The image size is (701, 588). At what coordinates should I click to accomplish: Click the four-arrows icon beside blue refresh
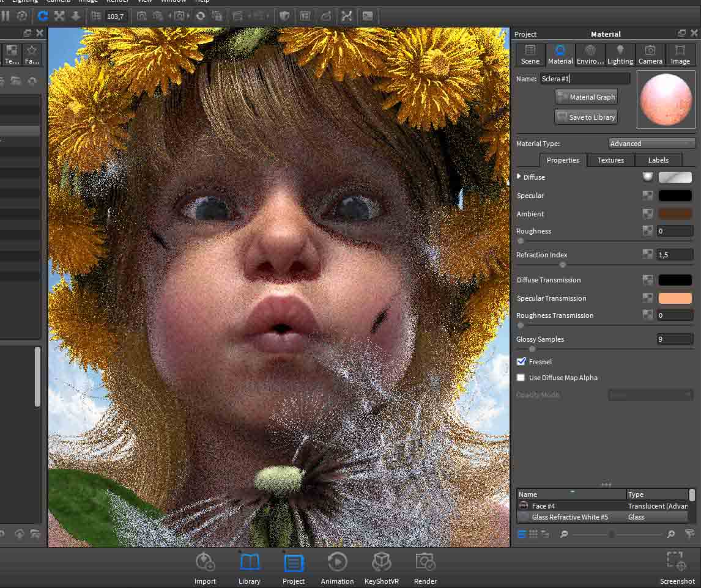pyautogui.click(x=59, y=16)
